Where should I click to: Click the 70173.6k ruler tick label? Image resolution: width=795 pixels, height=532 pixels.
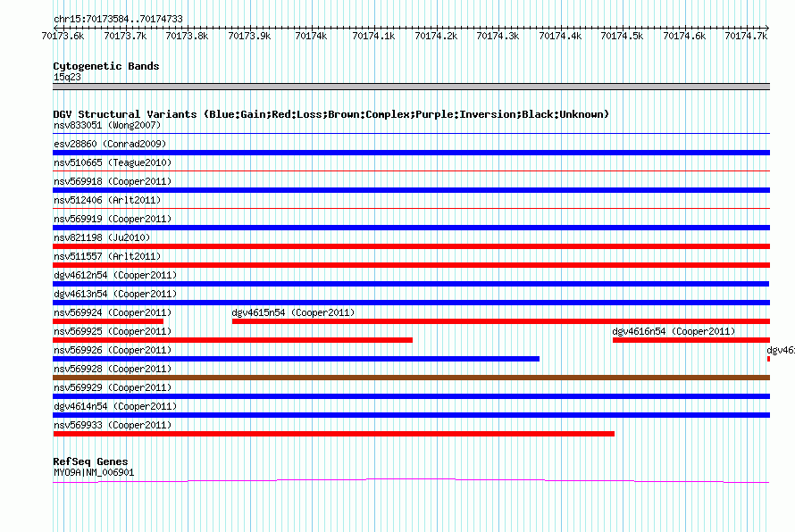pyautogui.click(x=63, y=36)
